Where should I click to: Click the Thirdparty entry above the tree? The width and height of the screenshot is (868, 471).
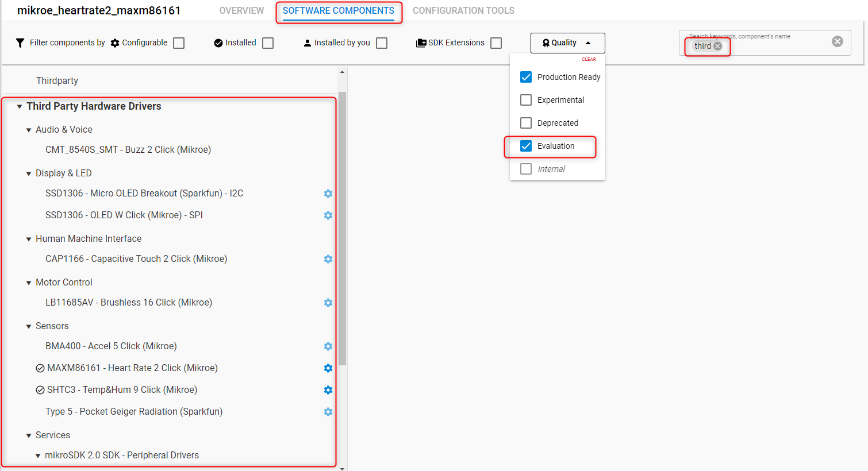pyautogui.click(x=57, y=81)
